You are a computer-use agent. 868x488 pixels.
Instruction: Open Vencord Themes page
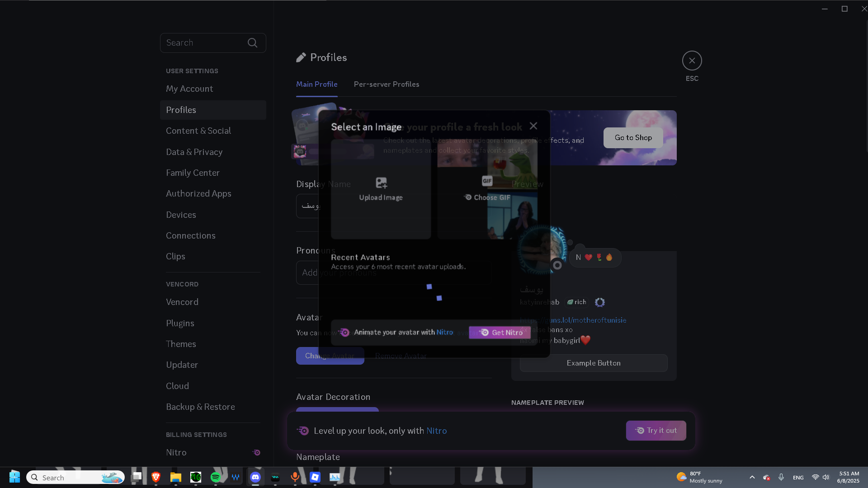(x=213, y=344)
